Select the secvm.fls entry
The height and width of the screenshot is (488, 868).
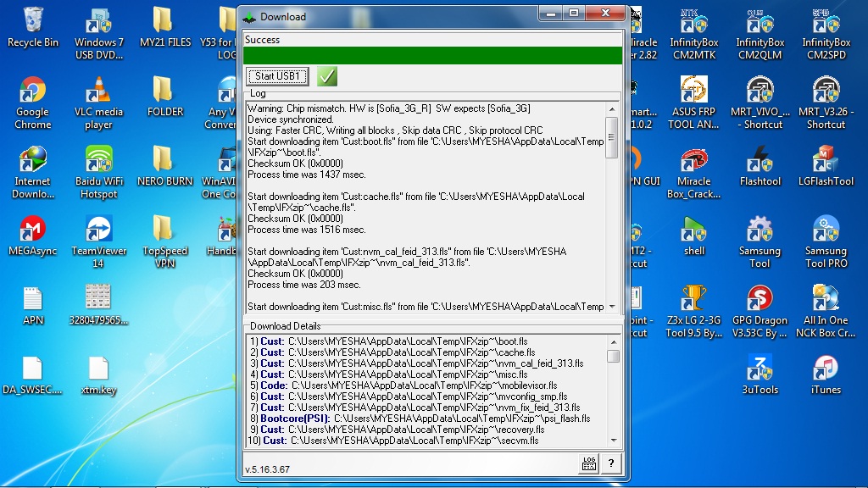click(x=393, y=441)
